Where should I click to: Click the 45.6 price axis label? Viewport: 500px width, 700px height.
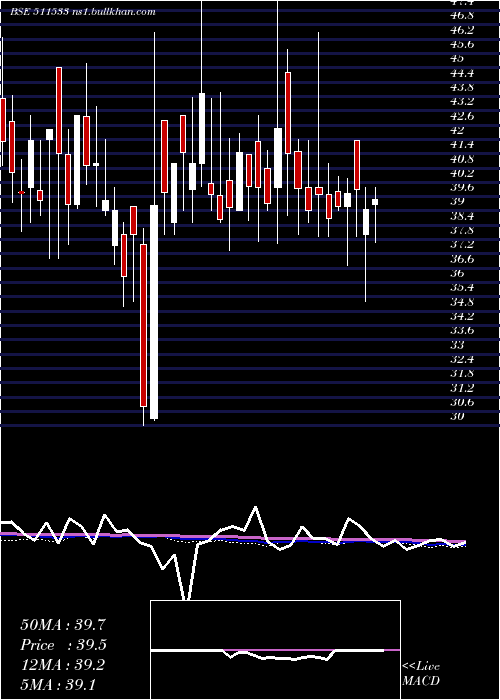click(462, 44)
